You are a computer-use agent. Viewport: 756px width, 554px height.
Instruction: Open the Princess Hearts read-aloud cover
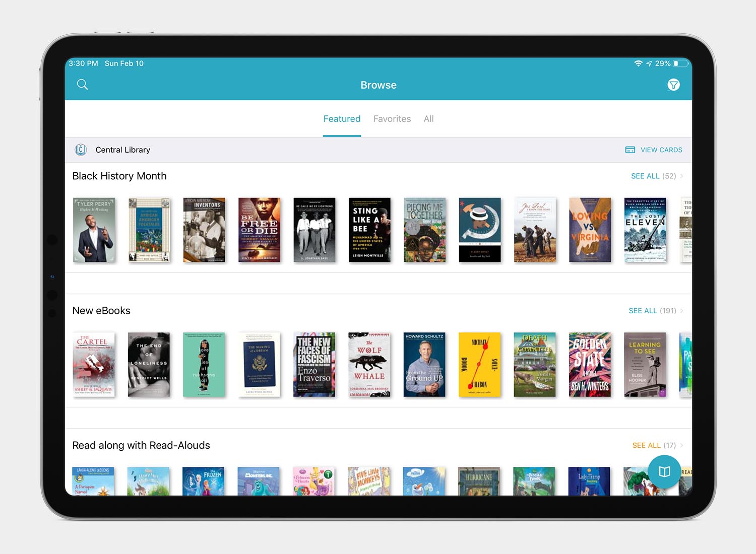pos(314,481)
